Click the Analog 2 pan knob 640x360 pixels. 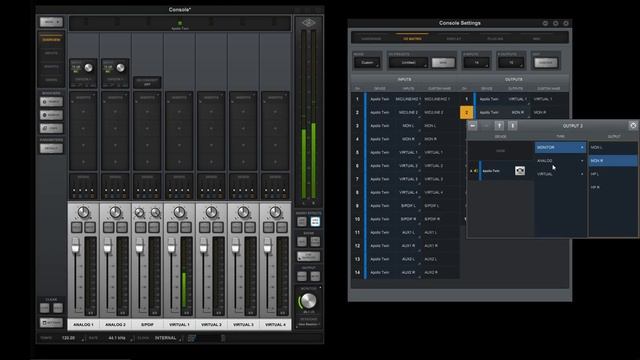pyautogui.click(x=115, y=212)
